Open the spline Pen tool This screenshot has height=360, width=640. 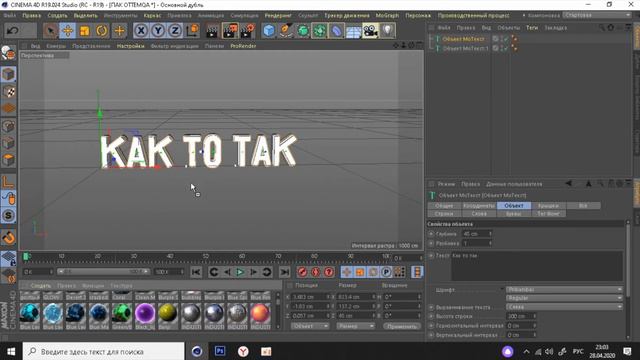(286, 31)
